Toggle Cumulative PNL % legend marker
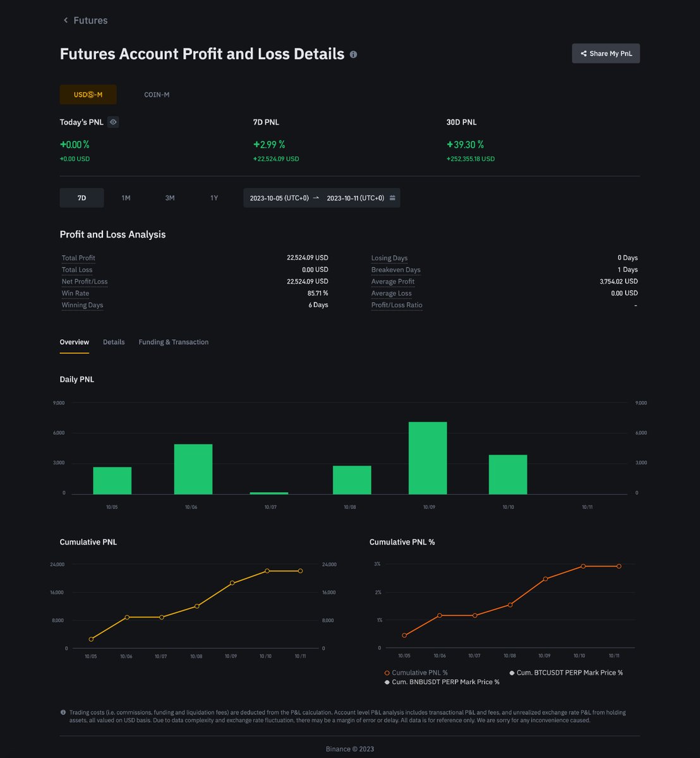Viewport: 700px width, 758px height. pyautogui.click(x=387, y=673)
